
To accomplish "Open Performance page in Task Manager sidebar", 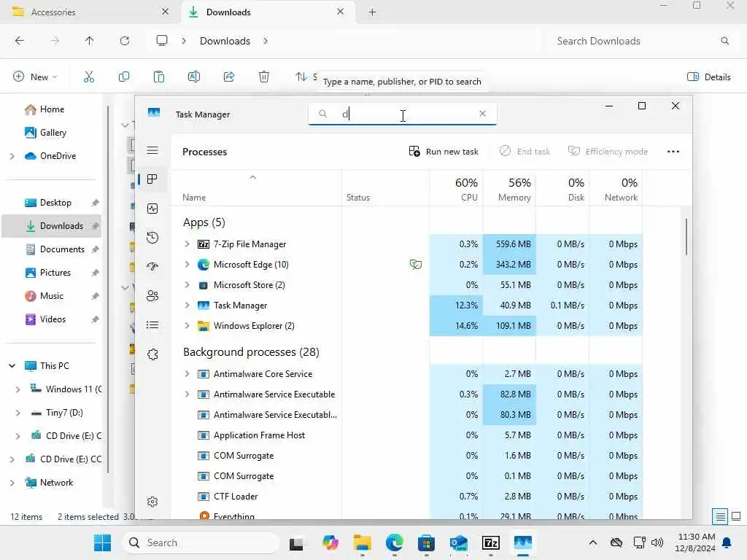I will pos(152,209).
